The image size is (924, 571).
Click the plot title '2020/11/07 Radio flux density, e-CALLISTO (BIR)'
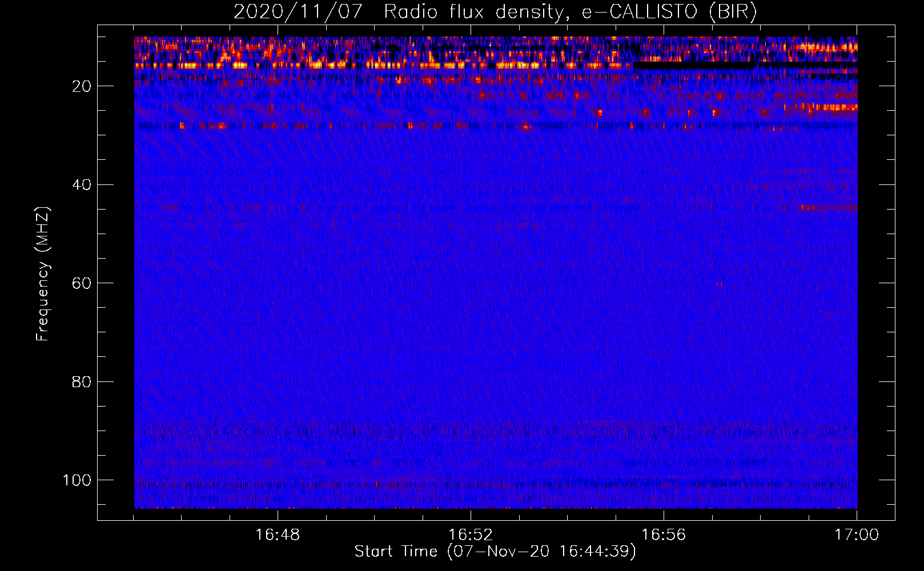pyautogui.click(x=495, y=12)
